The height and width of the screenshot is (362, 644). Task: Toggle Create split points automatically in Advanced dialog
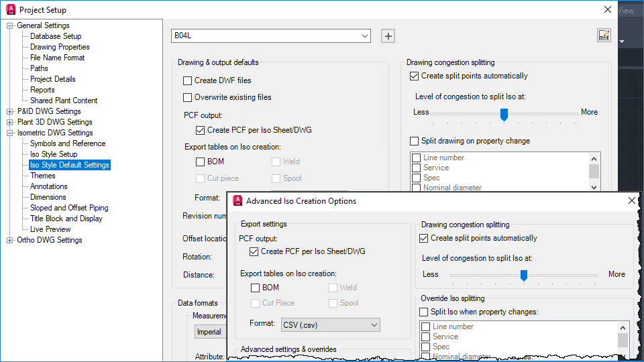pos(423,238)
